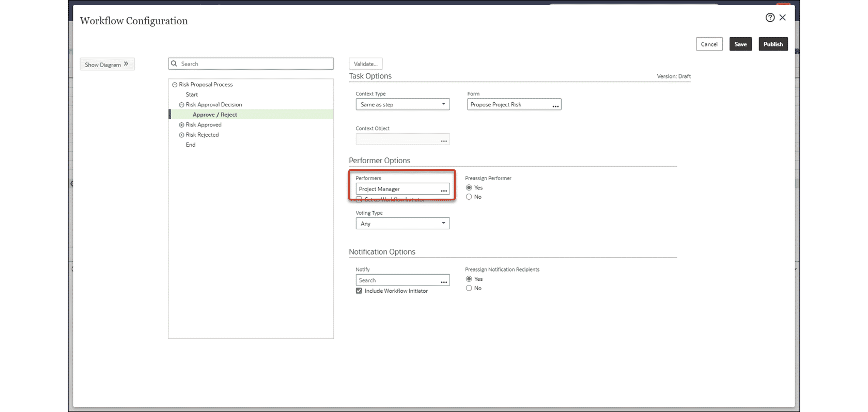Select Yes for Preassign Notification Recipients

pyautogui.click(x=469, y=279)
